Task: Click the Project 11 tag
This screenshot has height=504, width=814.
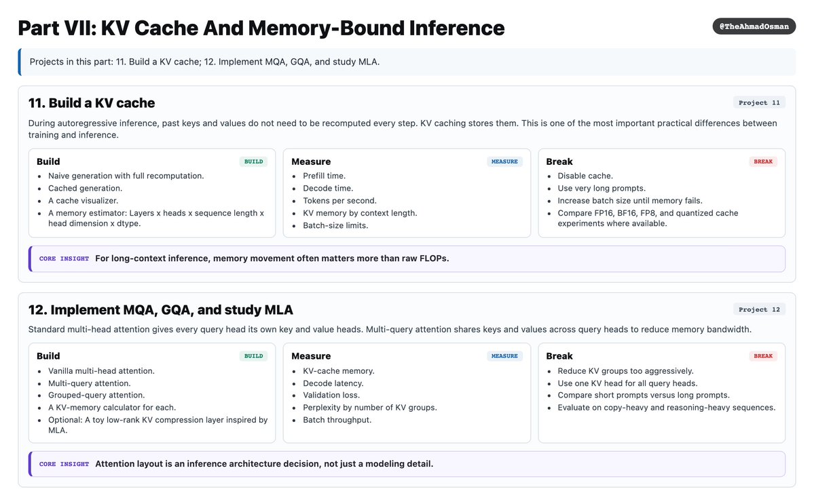Action: 759,102
